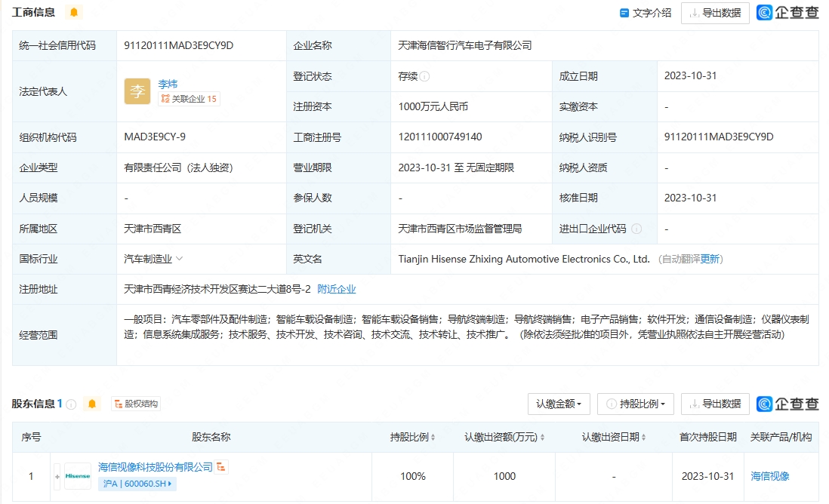Viewport: 829px width, 504px height.
Task: Expand the plus icon in shareholder row 1
Action: point(57,477)
